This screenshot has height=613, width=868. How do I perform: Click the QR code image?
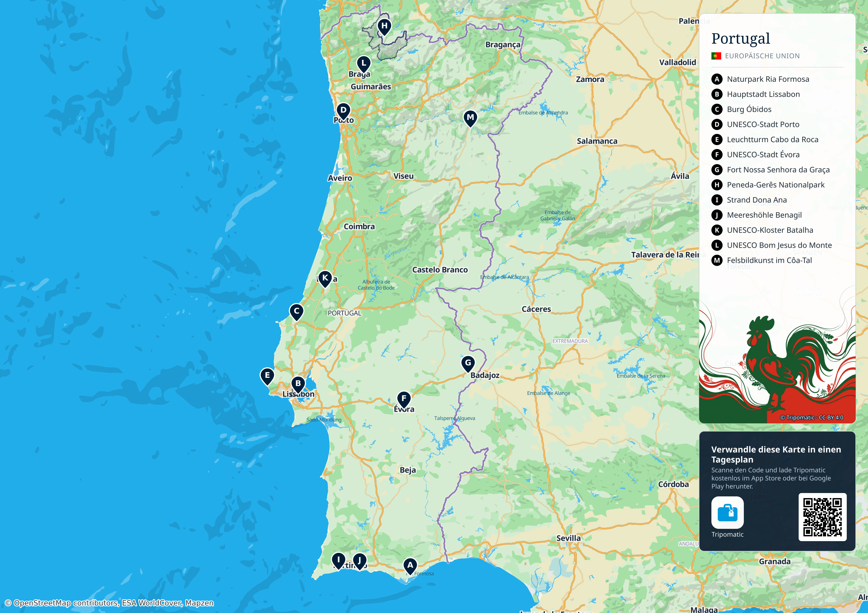tap(822, 517)
